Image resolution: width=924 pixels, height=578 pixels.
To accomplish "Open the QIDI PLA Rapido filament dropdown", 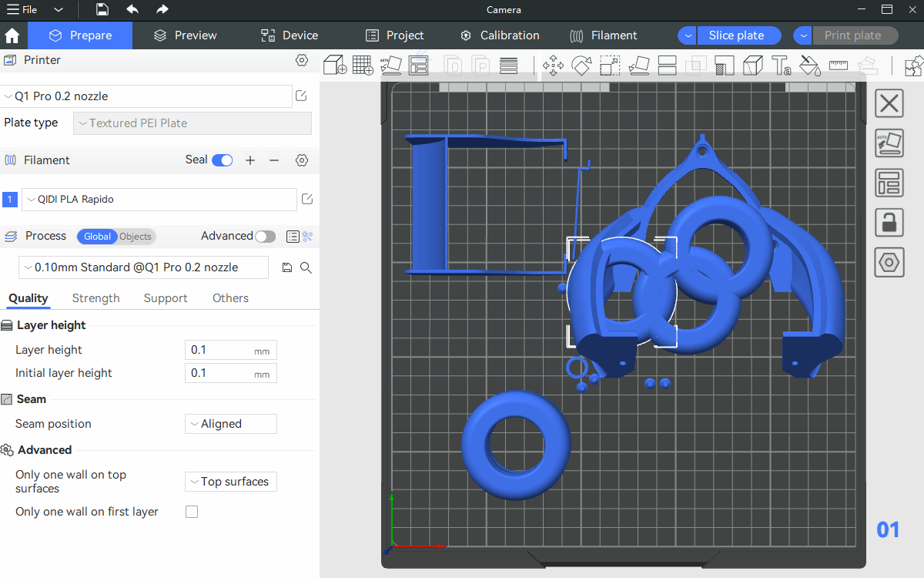I will tap(159, 200).
